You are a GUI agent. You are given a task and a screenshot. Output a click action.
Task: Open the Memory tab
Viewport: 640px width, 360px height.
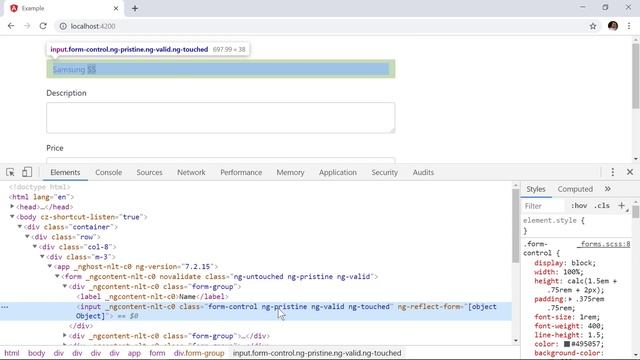click(290, 172)
